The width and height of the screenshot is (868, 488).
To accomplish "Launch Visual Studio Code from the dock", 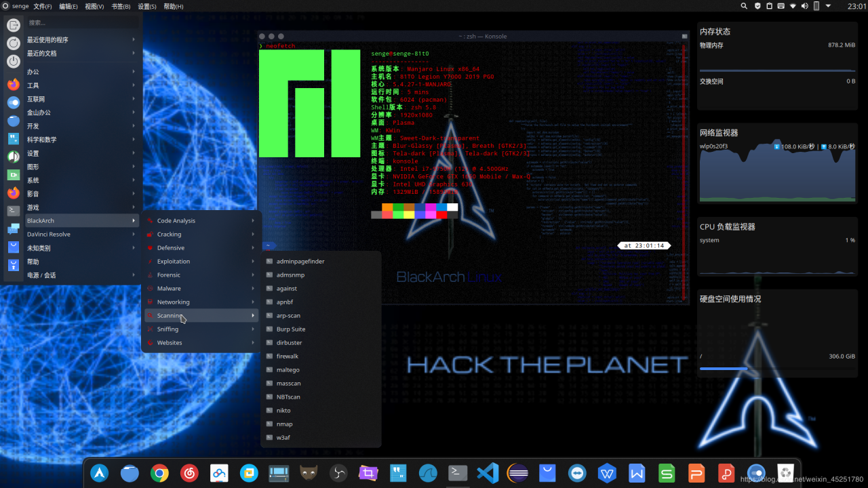I will pyautogui.click(x=488, y=473).
